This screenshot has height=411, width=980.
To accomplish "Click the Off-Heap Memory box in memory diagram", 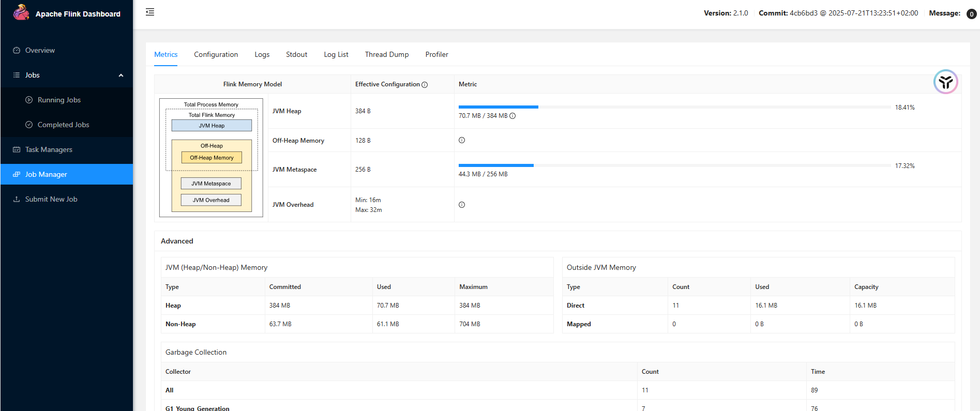I will coord(212,158).
